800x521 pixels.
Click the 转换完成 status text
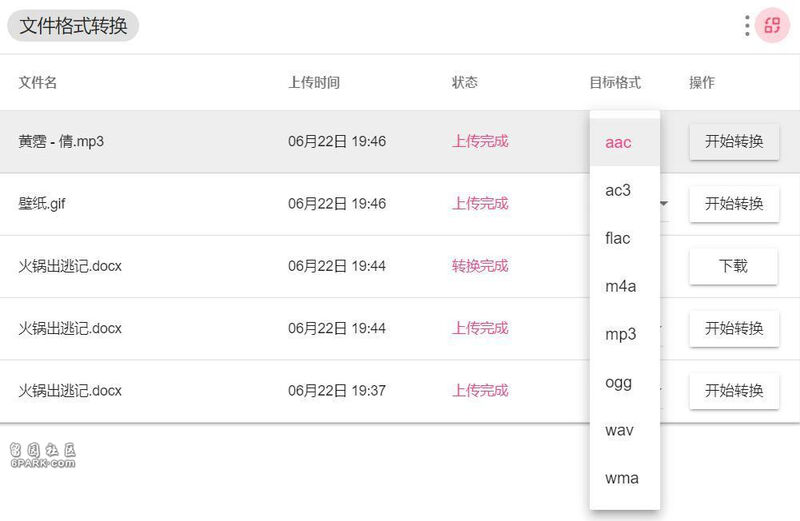[x=480, y=266]
